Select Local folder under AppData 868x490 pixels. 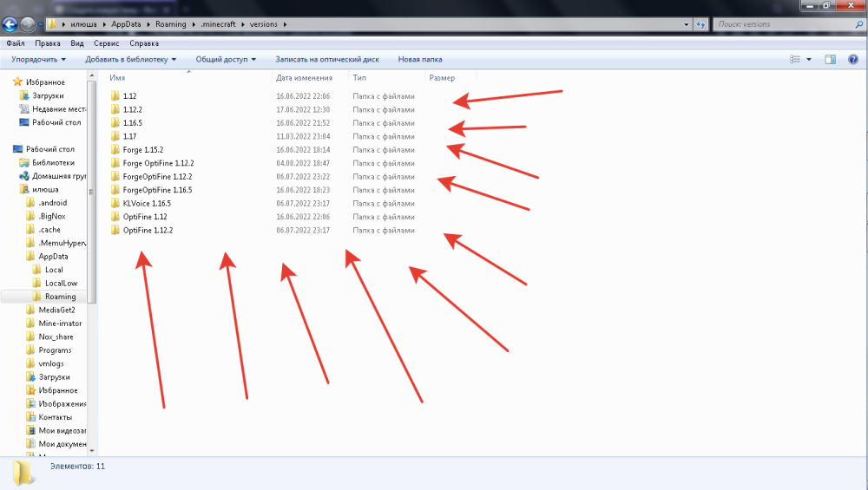point(54,270)
